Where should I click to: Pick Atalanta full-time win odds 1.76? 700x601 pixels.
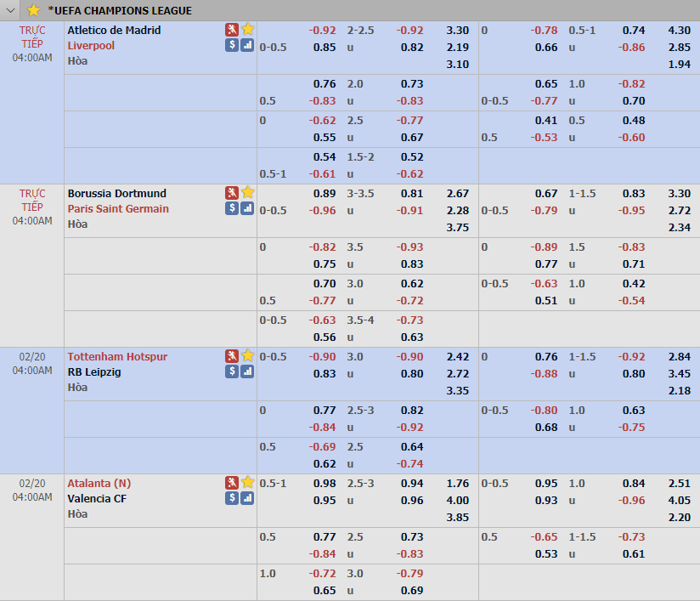458,484
